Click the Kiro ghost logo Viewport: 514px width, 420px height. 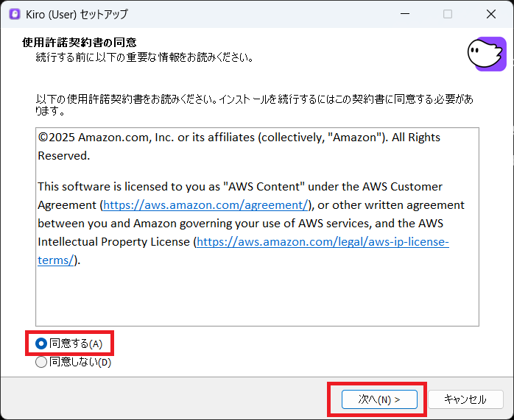coord(486,54)
